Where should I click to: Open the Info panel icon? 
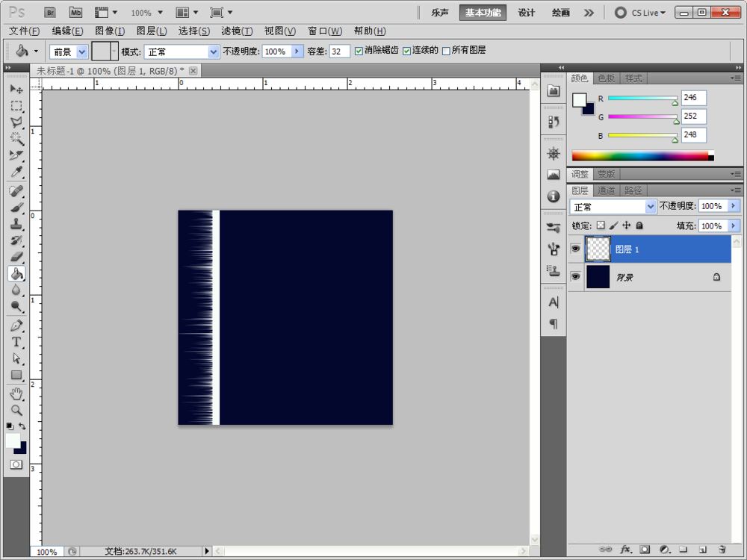[x=553, y=196]
